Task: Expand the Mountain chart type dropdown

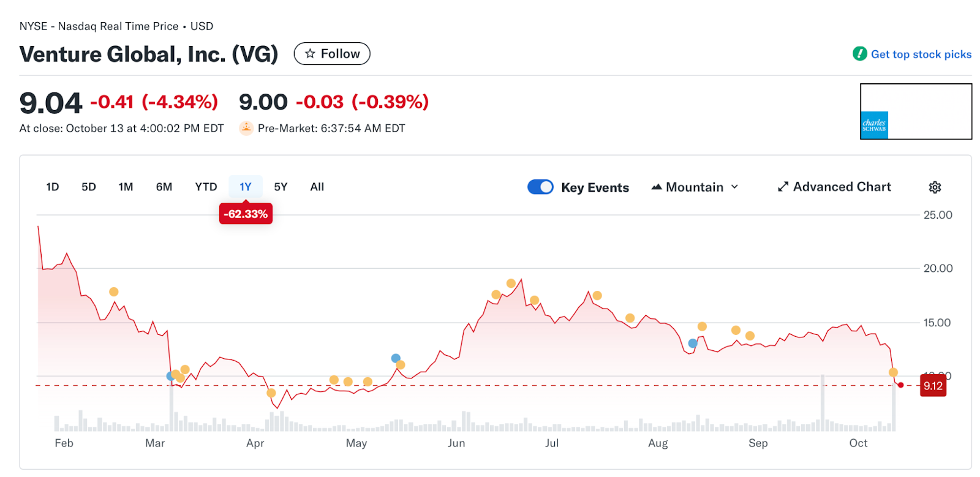Action: (695, 187)
